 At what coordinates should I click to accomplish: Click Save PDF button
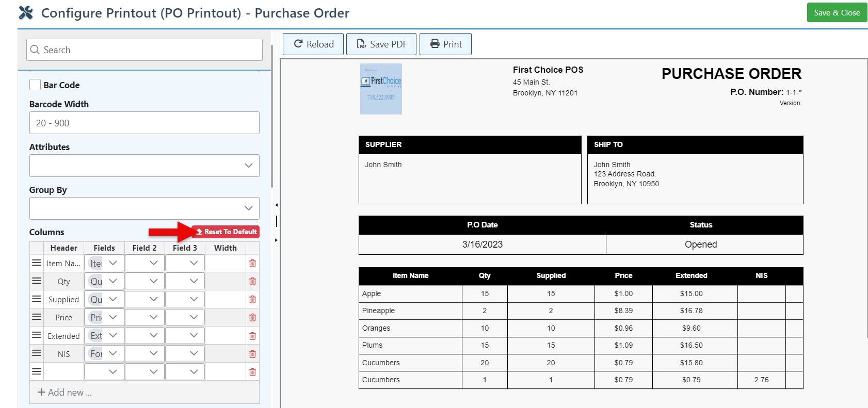[382, 44]
